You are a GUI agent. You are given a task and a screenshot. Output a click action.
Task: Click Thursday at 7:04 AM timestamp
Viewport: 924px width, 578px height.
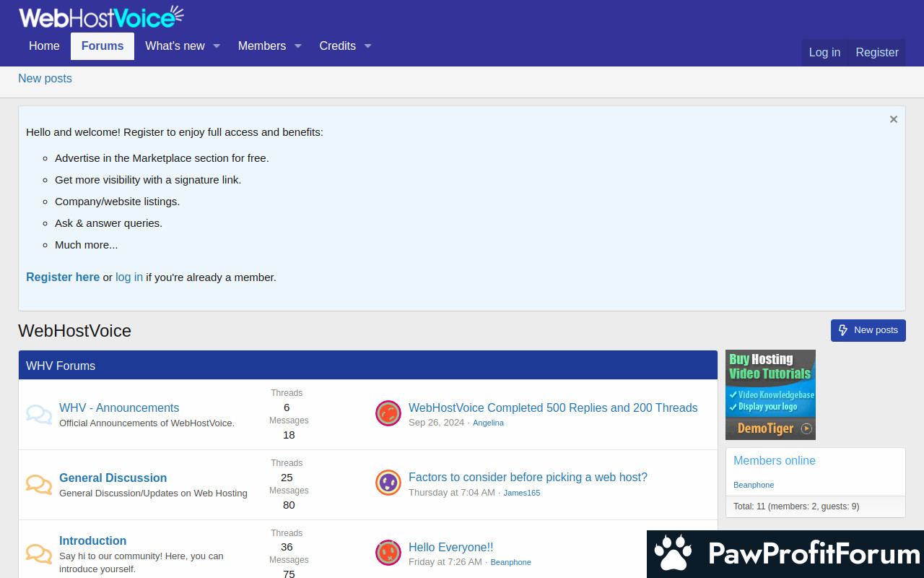click(x=452, y=493)
